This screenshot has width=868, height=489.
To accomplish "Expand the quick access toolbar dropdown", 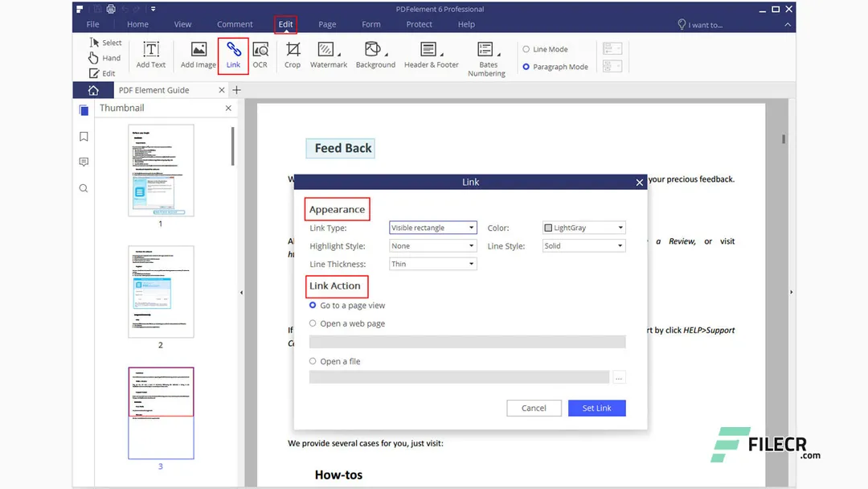I will 154,9.
